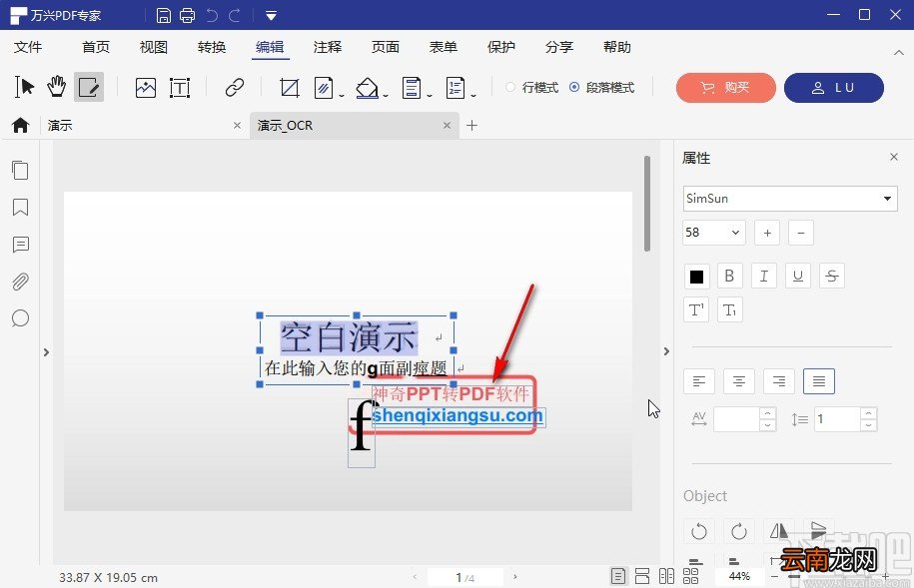Close the 演示_OCR document tab

pos(447,126)
